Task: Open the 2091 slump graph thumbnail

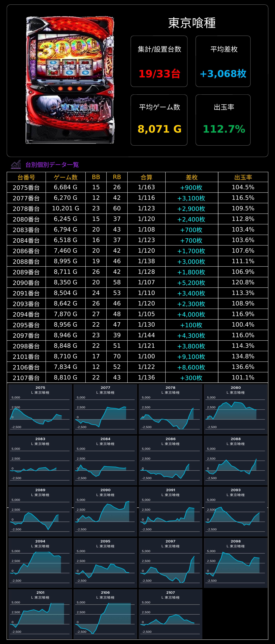Action: (171, 511)
